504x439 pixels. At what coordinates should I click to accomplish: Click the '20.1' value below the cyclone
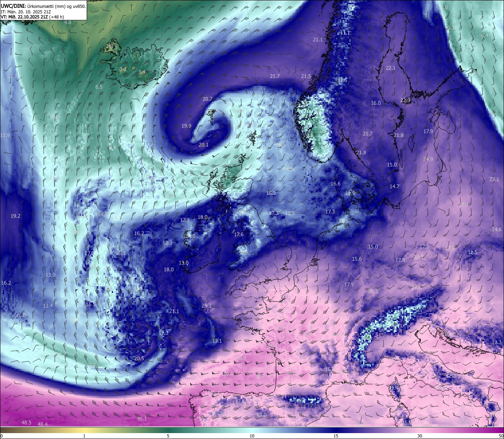[204, 145]
